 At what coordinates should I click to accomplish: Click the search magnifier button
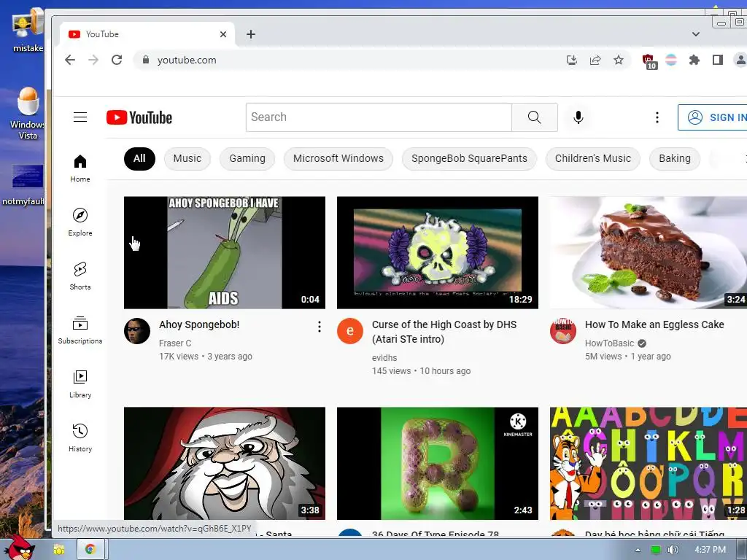(535, 117)
